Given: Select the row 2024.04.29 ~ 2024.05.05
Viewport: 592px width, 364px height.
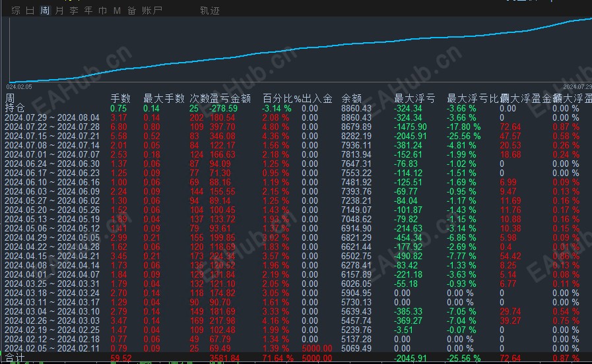Looking at the screenshot, I should [x=296, y=238].
